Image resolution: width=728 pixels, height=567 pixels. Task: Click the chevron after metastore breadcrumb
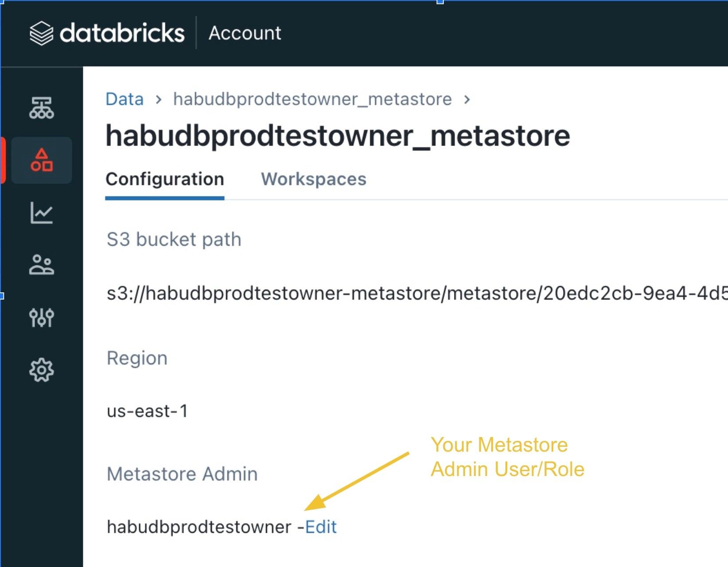click(466, 99)
